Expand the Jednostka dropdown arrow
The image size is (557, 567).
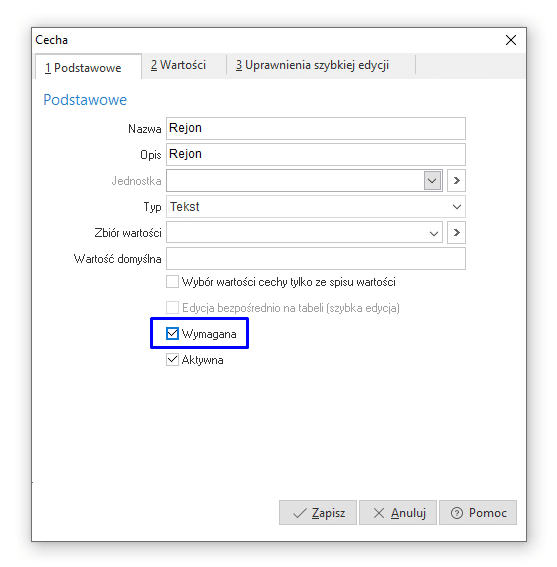[x=432, y=180]
